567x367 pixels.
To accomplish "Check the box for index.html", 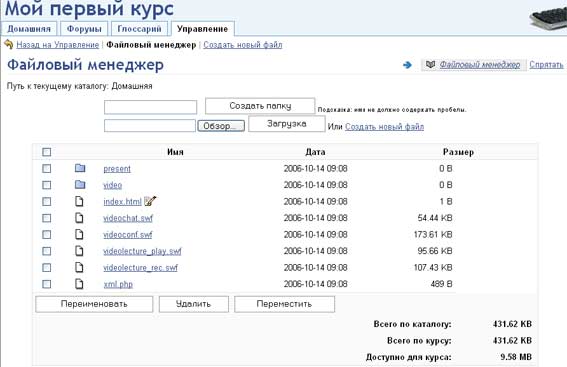I will point(47,201).
